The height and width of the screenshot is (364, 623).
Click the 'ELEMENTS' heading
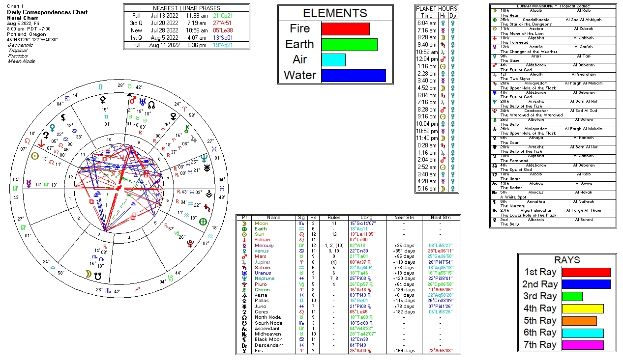335,13
